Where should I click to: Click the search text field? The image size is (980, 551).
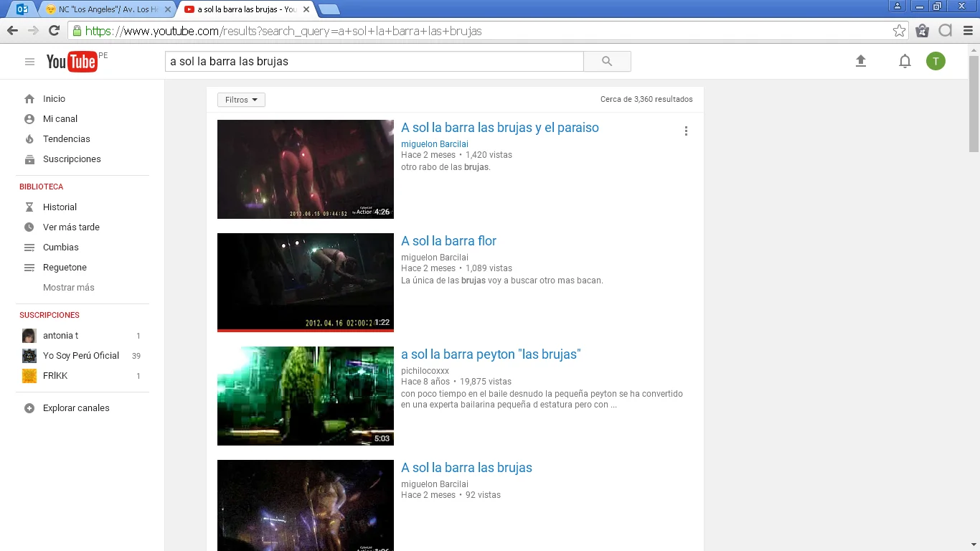tap(373, 62)
